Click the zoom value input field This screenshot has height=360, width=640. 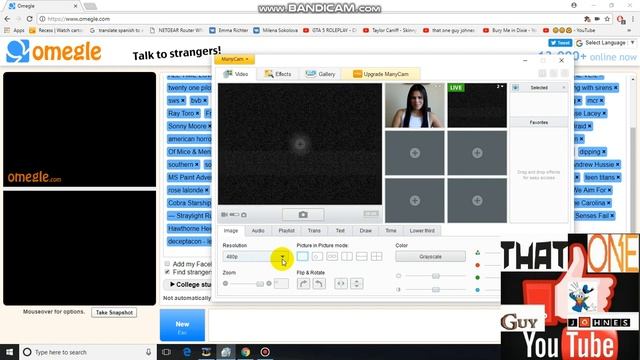click(281, 283)
